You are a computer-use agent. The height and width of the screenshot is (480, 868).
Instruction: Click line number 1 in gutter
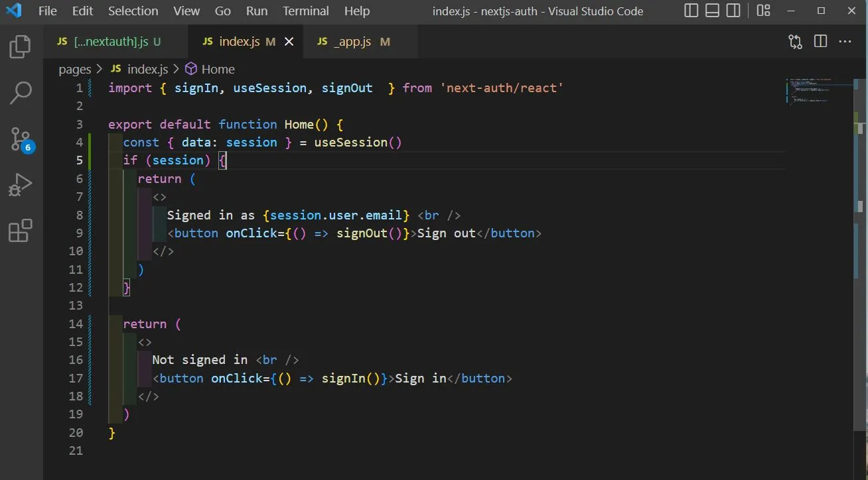[80, 88]
